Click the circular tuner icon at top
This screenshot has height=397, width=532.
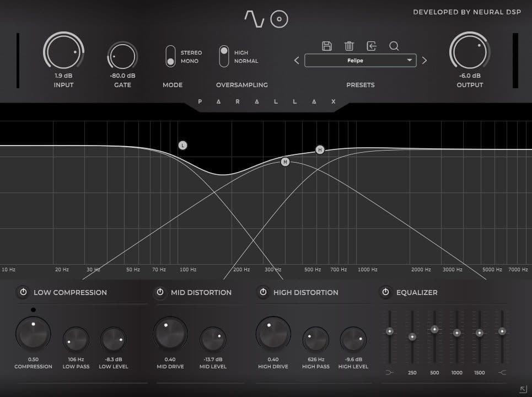280,19
